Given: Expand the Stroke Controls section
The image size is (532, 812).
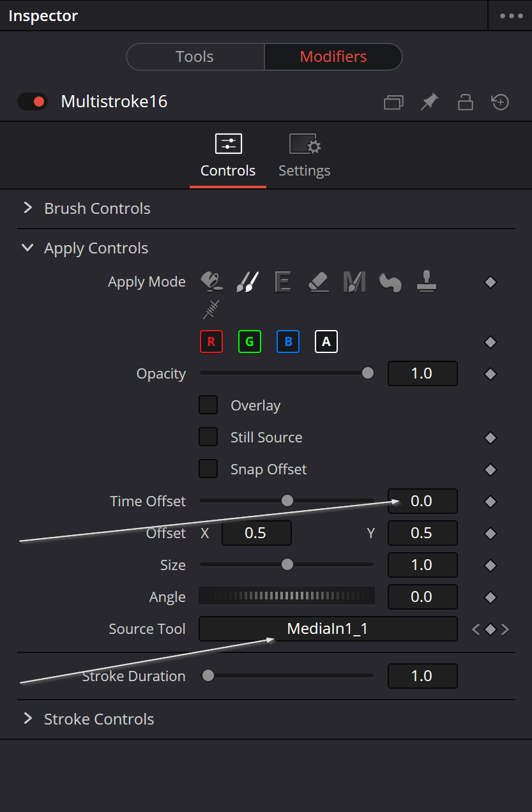Looking at the screenshot, I should (27, 719).
